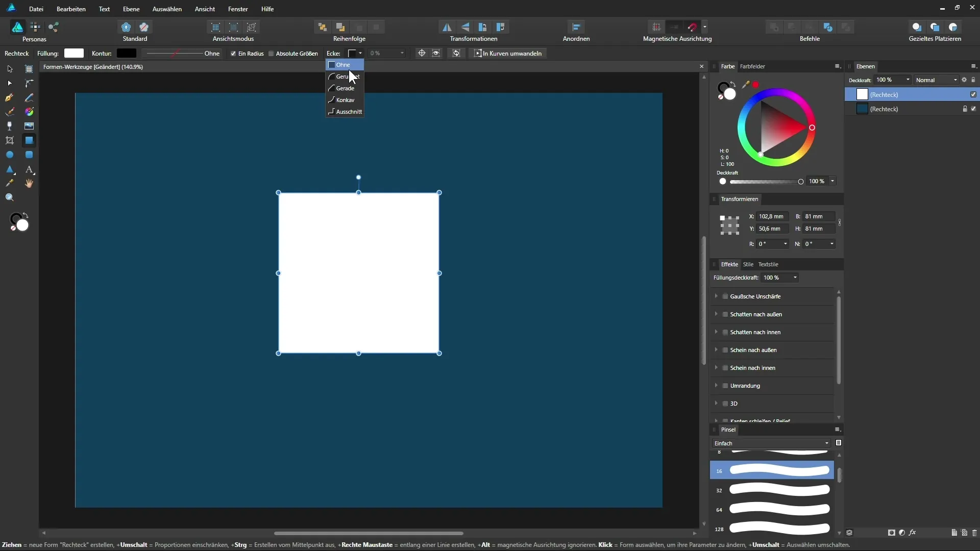980x551 pixels.
Task: Select the Corner tool
Action: pyautogui.click(x=29, y=83)
